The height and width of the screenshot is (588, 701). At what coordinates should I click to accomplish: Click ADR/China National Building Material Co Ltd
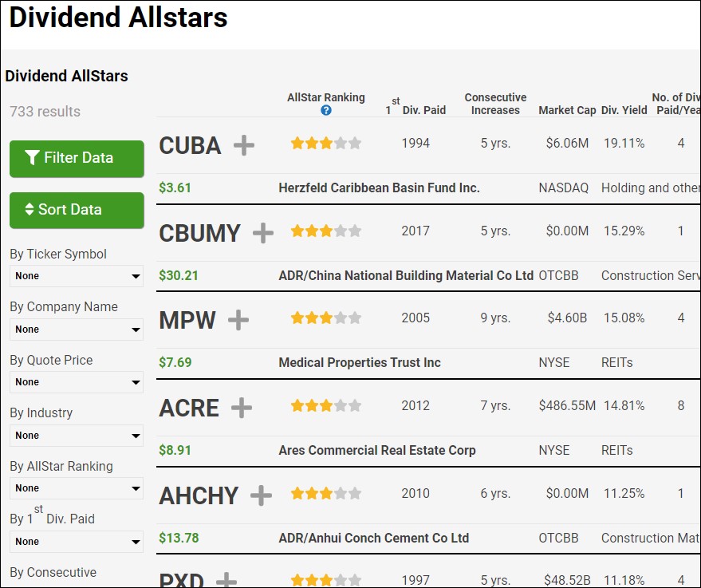406,275
